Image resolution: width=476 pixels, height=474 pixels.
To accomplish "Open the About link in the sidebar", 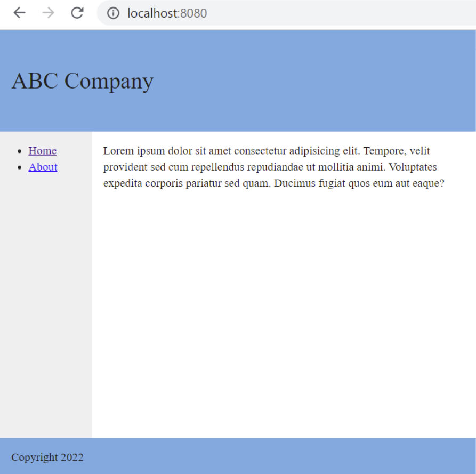I will [43, 167].
